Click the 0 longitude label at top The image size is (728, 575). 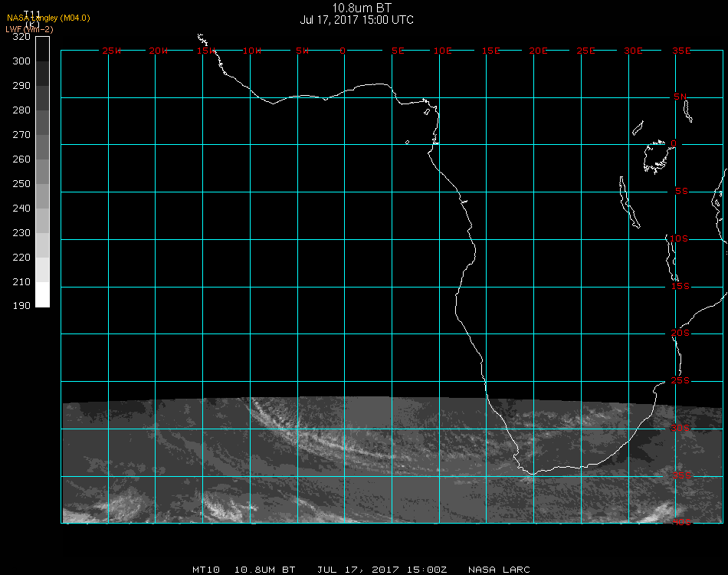(x=343, y=51)
